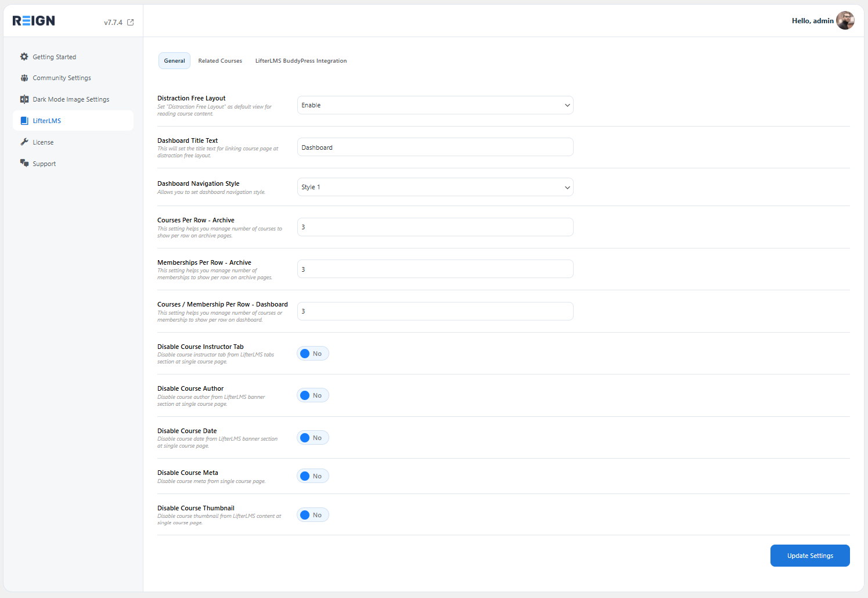Viewport: 868px width, 598px height.
Task: Click the Update Settings button
Action: click(809, 556)
